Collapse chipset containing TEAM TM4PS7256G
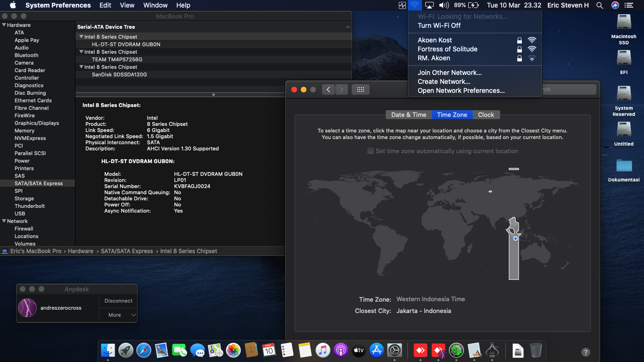This screenshot has width=644, height=362. coord(81,52)
